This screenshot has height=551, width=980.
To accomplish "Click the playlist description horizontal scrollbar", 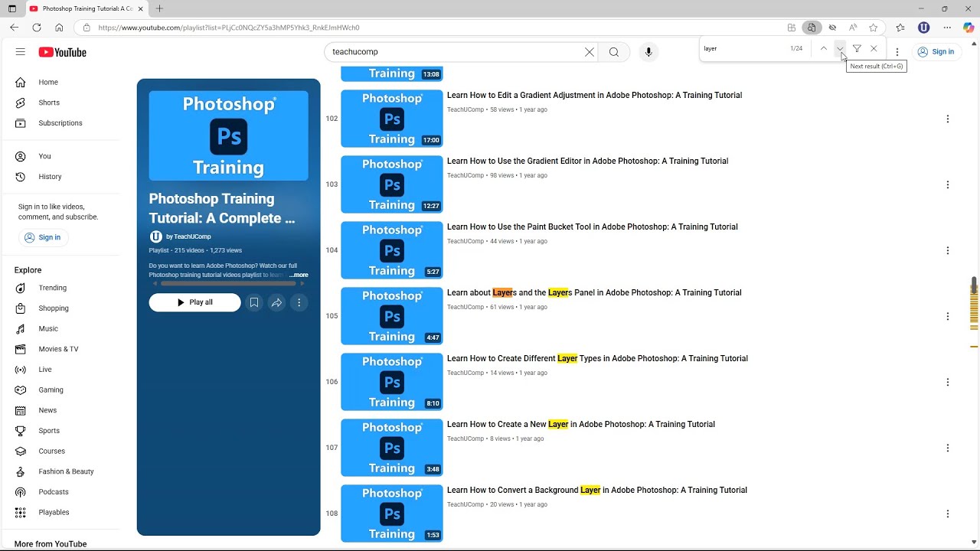I will click(x=229, y=283).
